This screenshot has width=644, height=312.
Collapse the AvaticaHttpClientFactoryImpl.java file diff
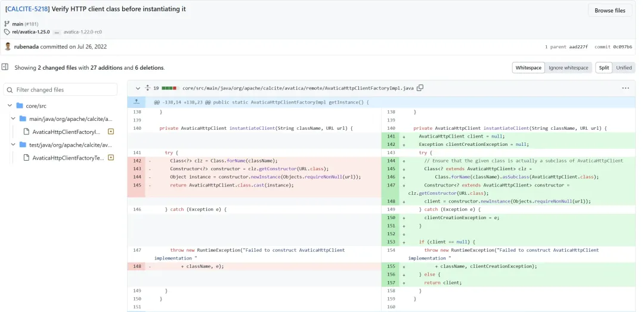[x=138, y=88]
